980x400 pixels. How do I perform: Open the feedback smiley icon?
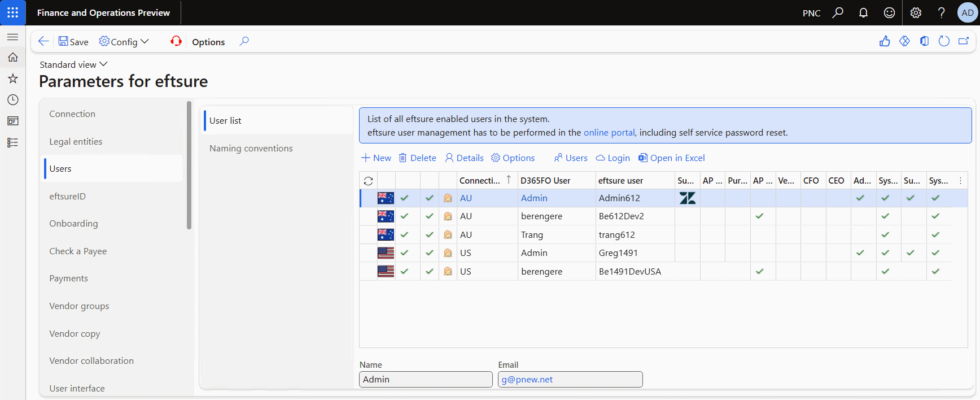pyautogui.click(x=889, y=12)
